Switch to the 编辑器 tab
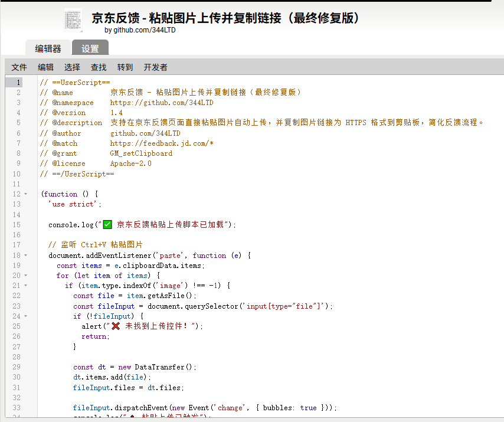The width and height of the screenshot is (504, 422). coord(48,48)
